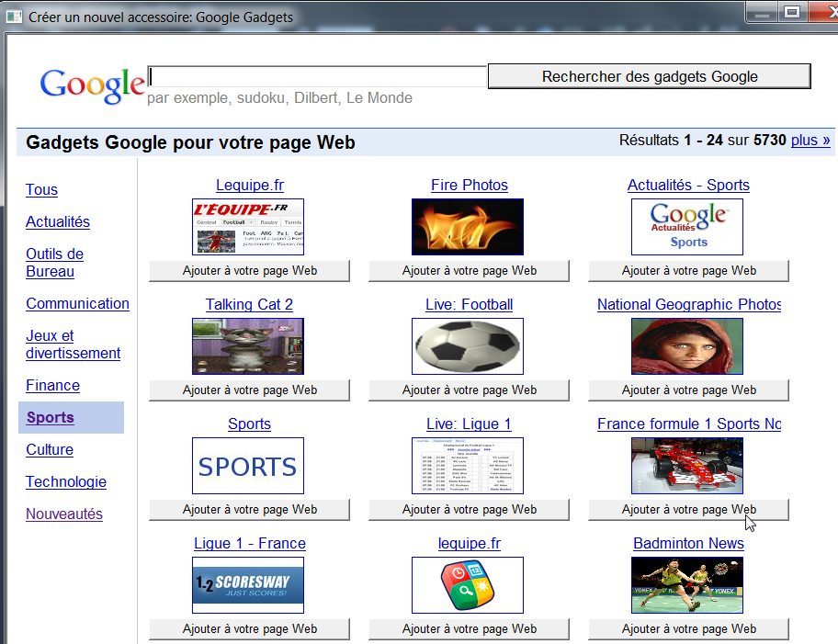The height and width of the screenshot is (644, 838).
Task: Open the Fire Photos title link
Action: (x=470, y=185)
